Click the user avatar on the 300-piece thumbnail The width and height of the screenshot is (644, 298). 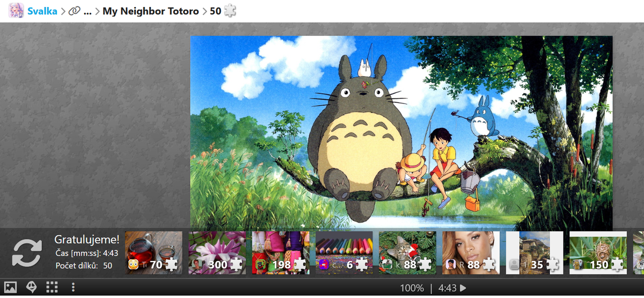197,264
